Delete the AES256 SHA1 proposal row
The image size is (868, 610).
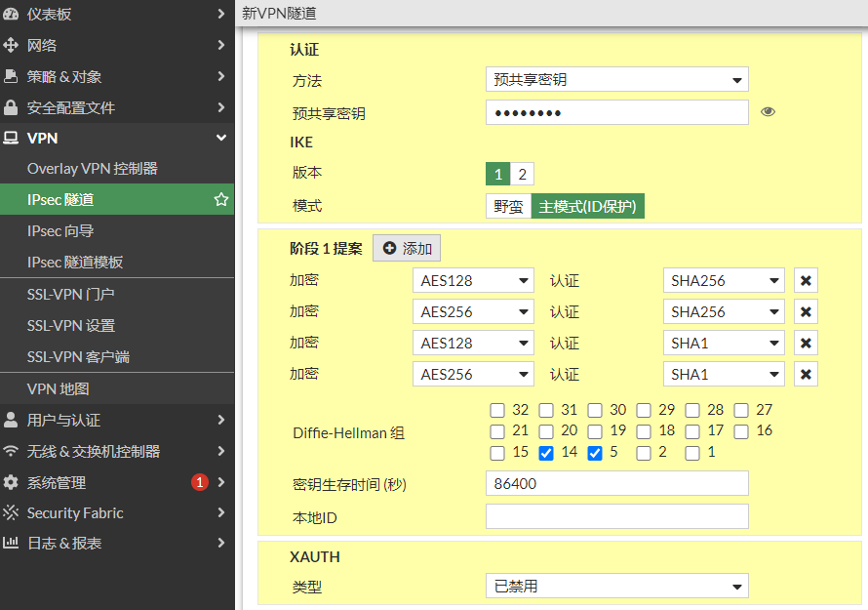[x=806, y=375]
